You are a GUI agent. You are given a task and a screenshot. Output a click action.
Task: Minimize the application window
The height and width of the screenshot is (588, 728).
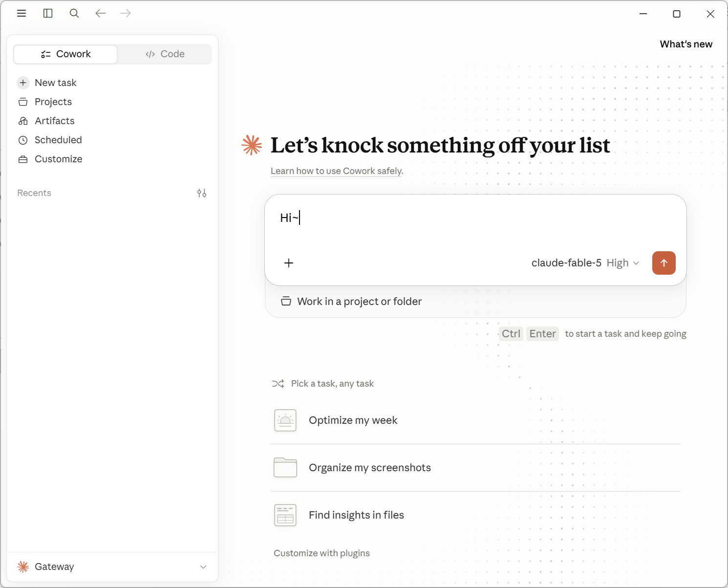coord(643,14)
